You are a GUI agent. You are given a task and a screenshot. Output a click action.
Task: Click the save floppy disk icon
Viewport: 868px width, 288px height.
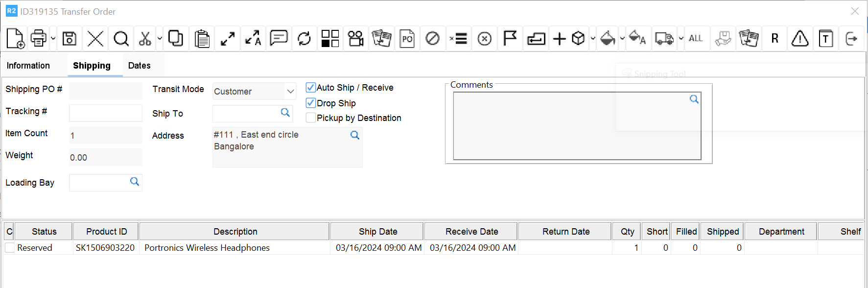70,38
